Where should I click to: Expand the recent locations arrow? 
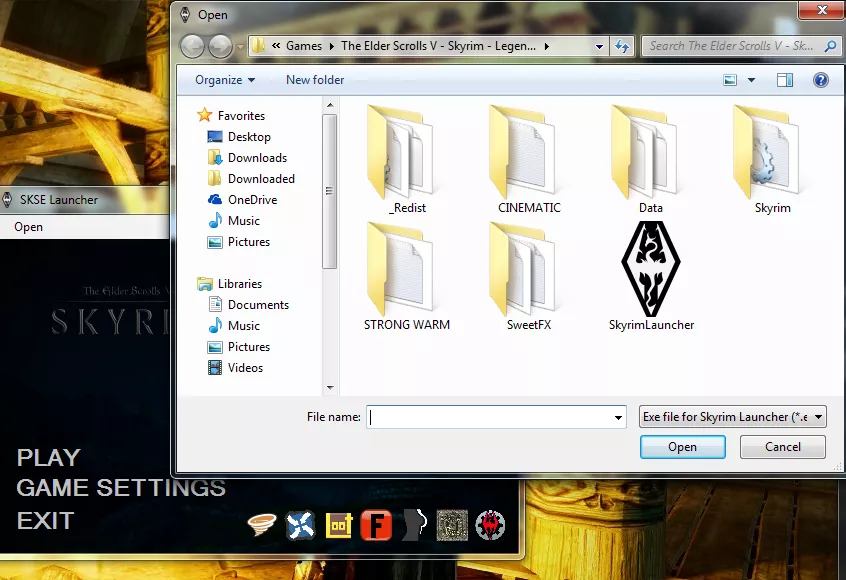point(240,47)
